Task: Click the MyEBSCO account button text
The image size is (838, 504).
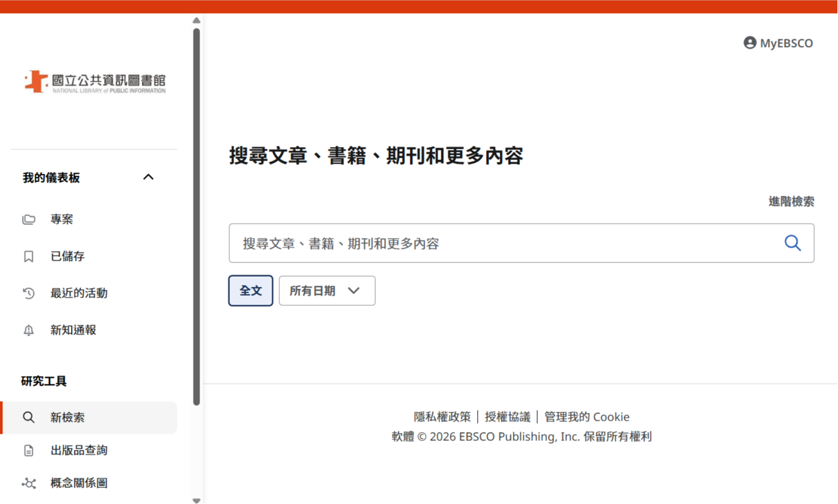Action: [787, 43]
